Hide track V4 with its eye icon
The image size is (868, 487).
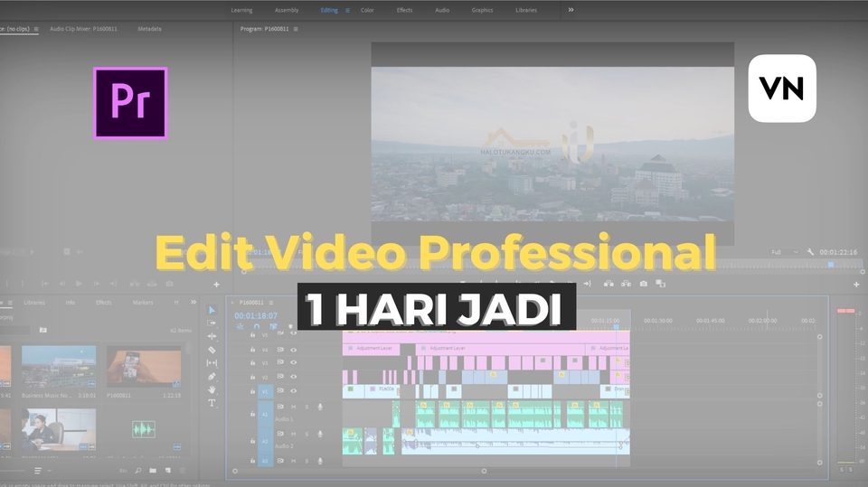pyautogui.click(x=293, y=350)
